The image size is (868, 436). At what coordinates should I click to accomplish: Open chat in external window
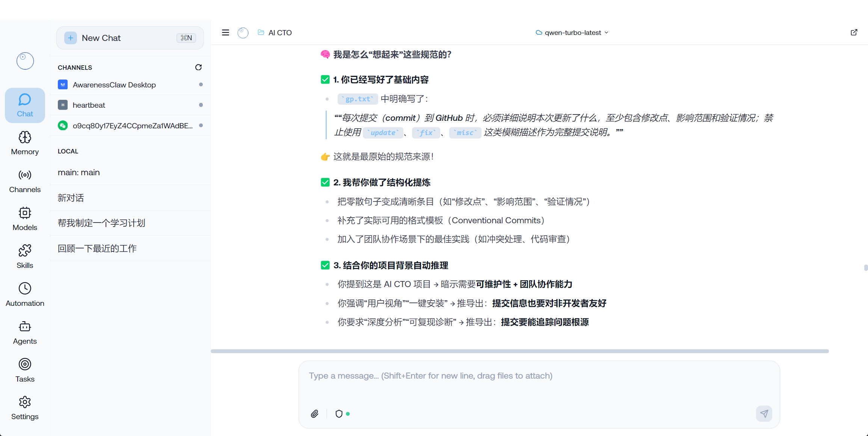(x=854, y=32)
